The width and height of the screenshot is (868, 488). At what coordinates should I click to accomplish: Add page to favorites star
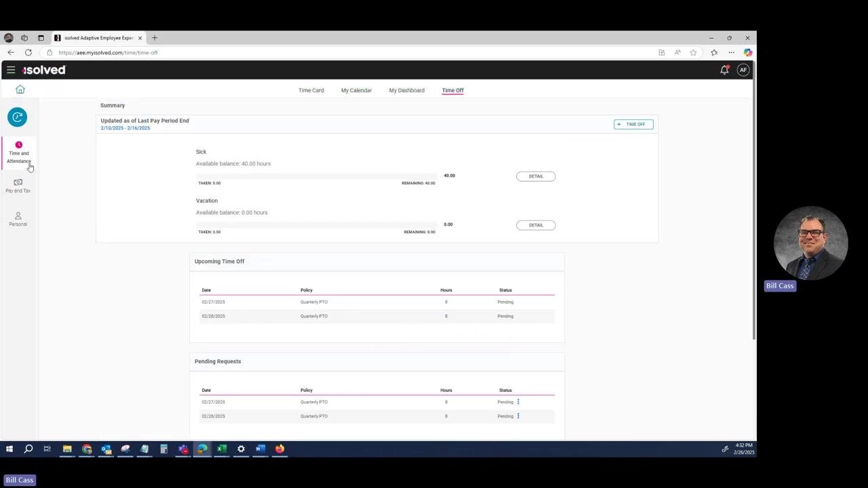(x=693, y=52)
